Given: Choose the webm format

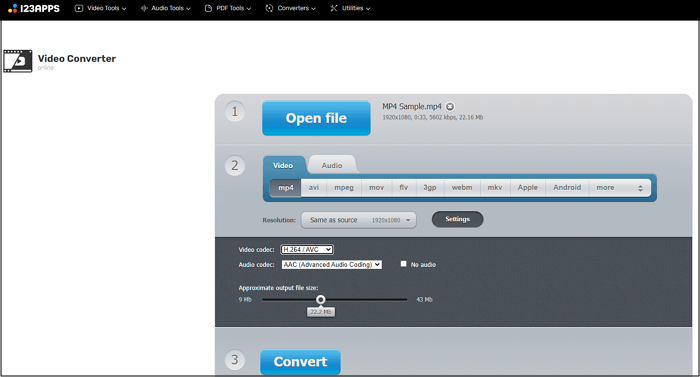Looking at the screenshot, I should tap(462, 188).
